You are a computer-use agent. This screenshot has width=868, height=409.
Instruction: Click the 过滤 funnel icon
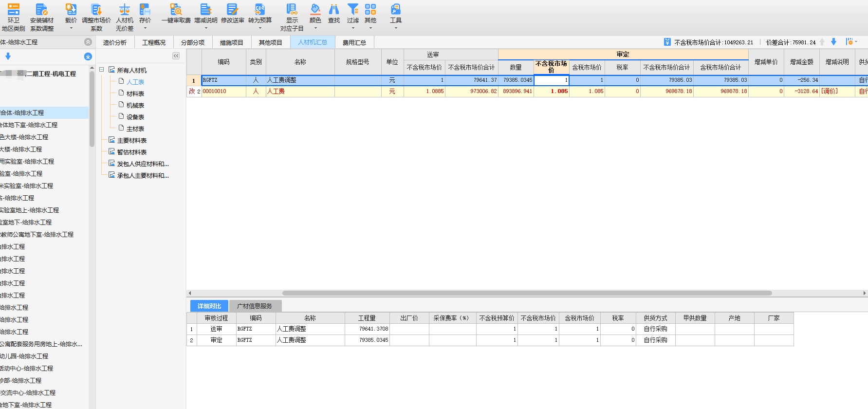coord(353,9)
